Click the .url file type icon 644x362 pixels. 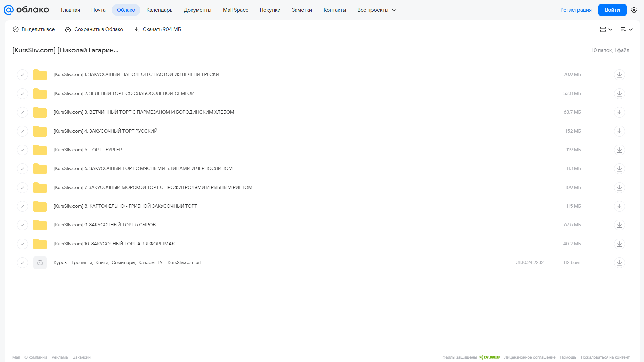click(40, 263)
